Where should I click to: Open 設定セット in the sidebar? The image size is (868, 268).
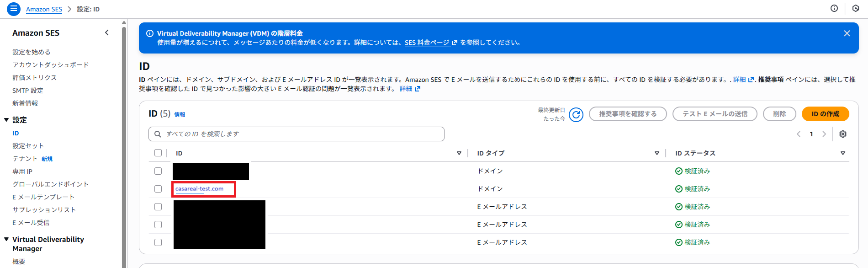coord(28,146)
